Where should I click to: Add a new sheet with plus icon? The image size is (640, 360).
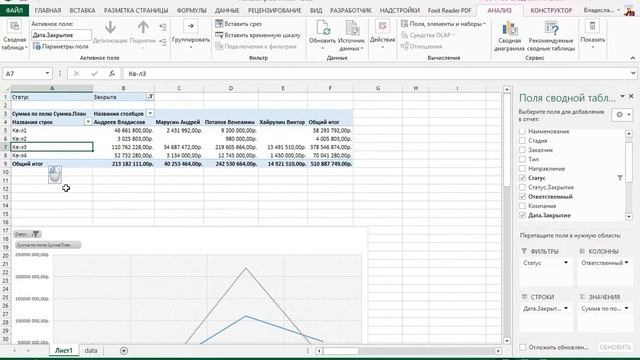tap(124, 351)
